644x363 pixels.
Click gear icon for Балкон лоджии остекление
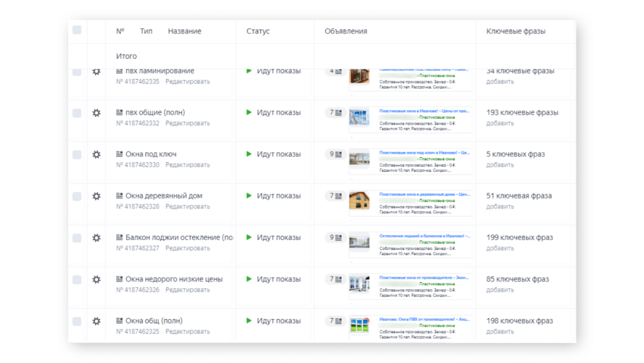pos(97,238)
